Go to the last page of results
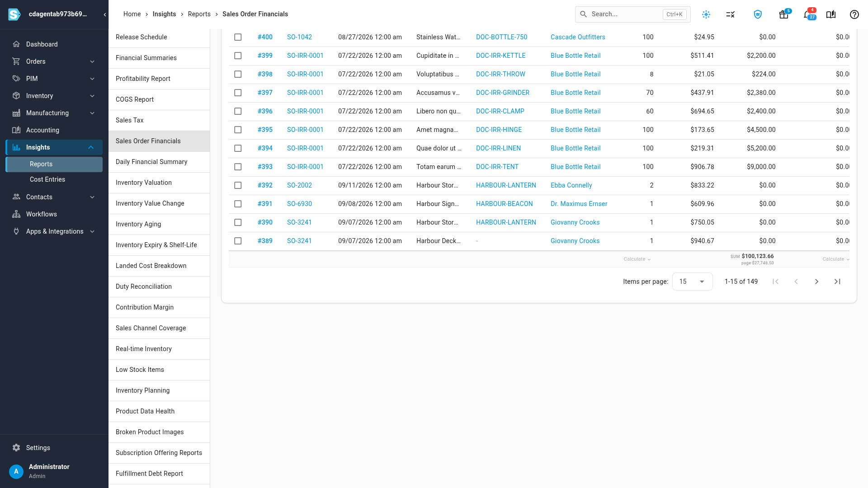 coord(837,282)
